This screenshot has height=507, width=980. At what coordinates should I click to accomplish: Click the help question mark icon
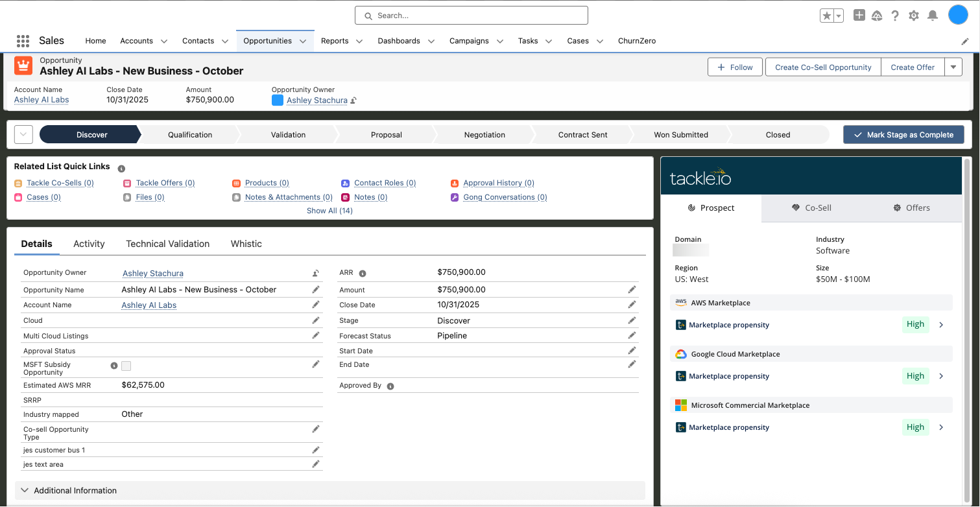pos(895,16)
